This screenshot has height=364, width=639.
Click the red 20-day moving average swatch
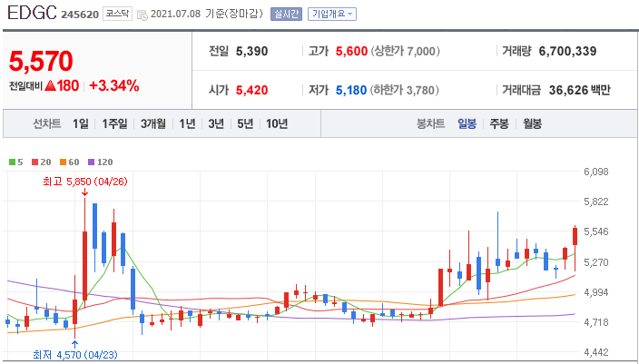click(x=34, y=162)
